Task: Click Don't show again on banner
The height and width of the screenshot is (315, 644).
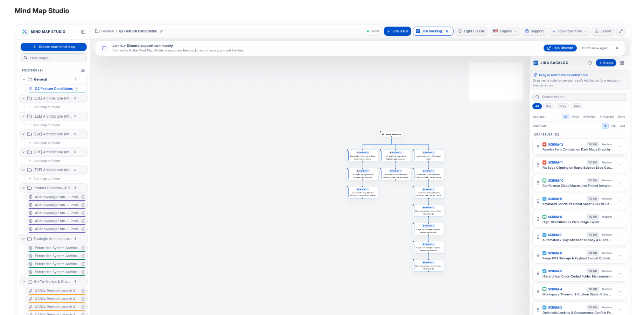Action: tap(595, 48)
